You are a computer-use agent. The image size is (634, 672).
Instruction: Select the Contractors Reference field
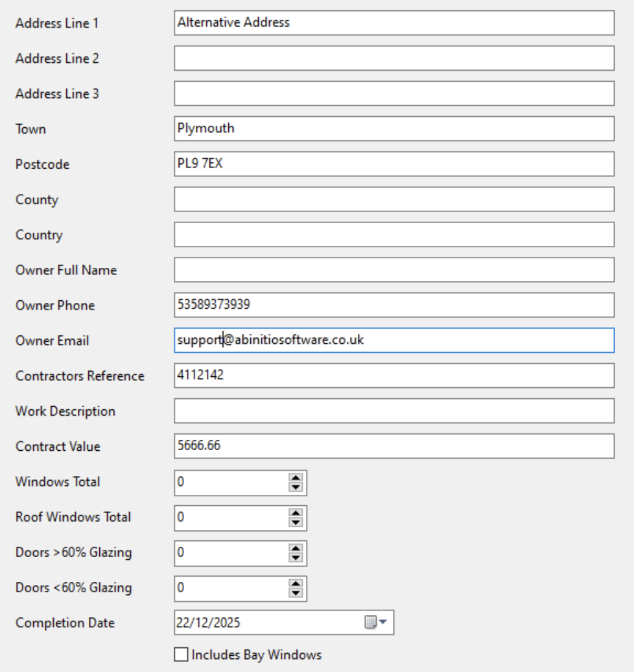(x=393, y=376)
